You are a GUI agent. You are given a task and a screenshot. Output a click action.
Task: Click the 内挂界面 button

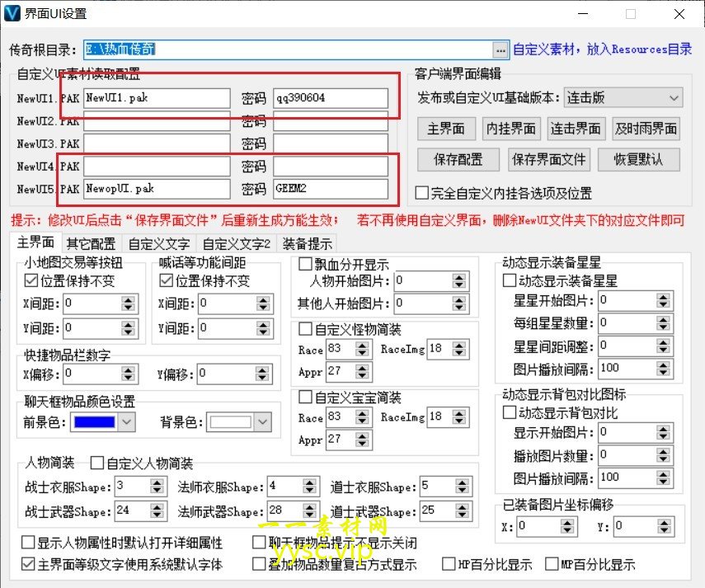(510, 129)
